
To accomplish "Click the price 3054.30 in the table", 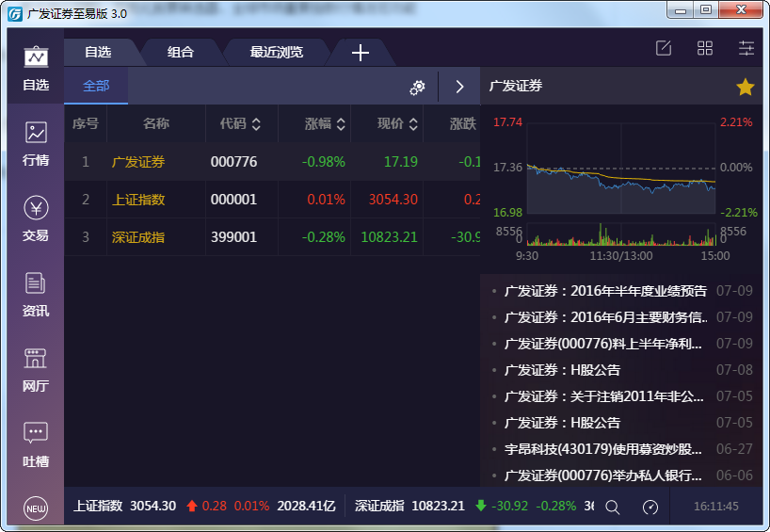I will pos(393,200).
